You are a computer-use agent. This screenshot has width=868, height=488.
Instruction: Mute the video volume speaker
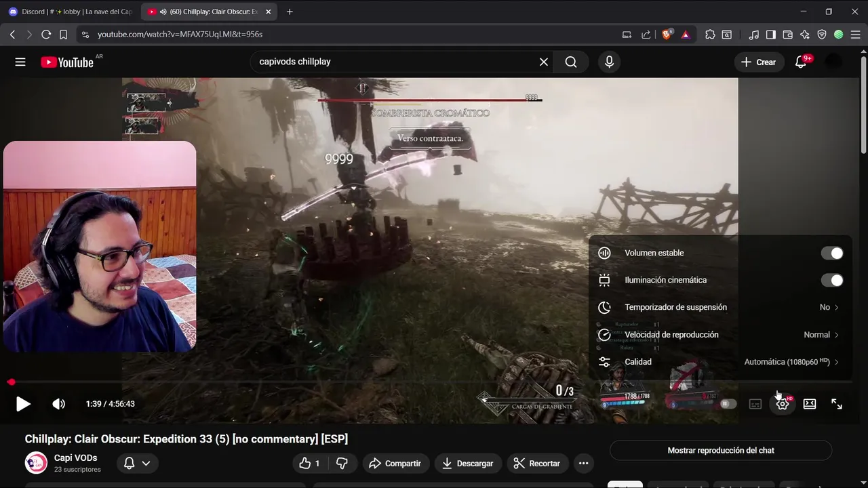59,404
